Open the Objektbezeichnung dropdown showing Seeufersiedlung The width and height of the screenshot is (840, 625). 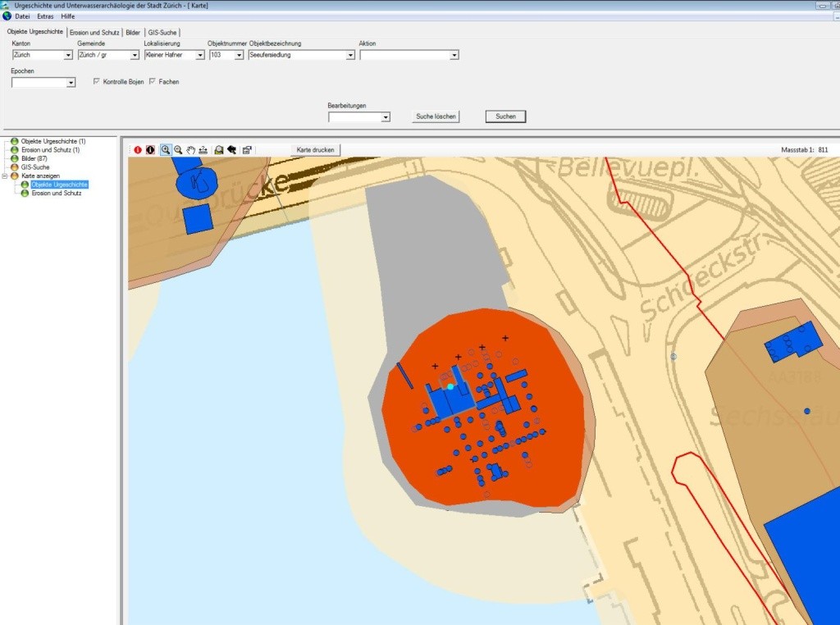click(350, 55)
